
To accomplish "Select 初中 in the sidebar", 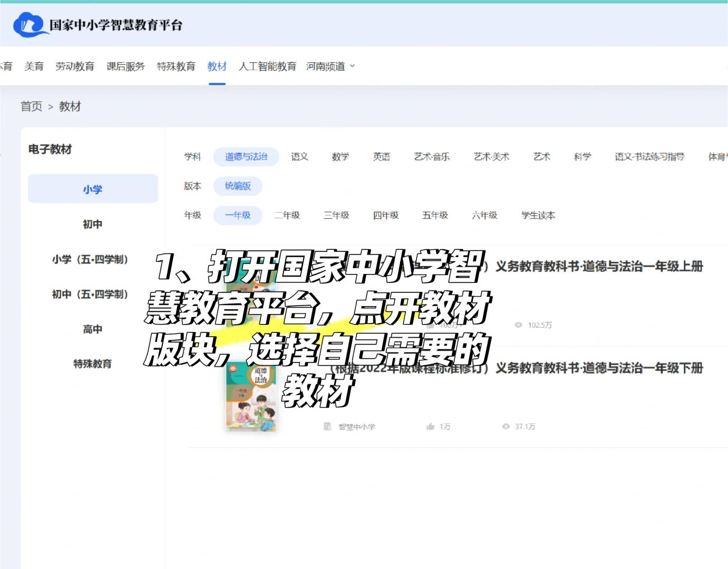I will [93, 224].
